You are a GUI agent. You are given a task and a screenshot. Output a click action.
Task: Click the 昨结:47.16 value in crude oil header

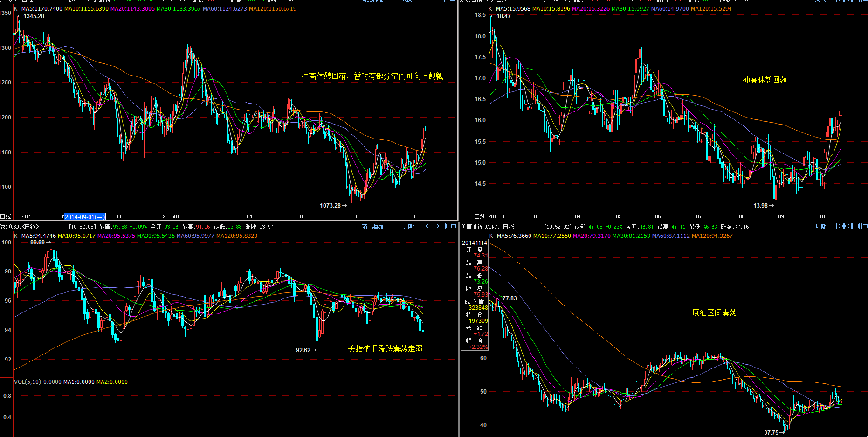click(x=735, y=227)
